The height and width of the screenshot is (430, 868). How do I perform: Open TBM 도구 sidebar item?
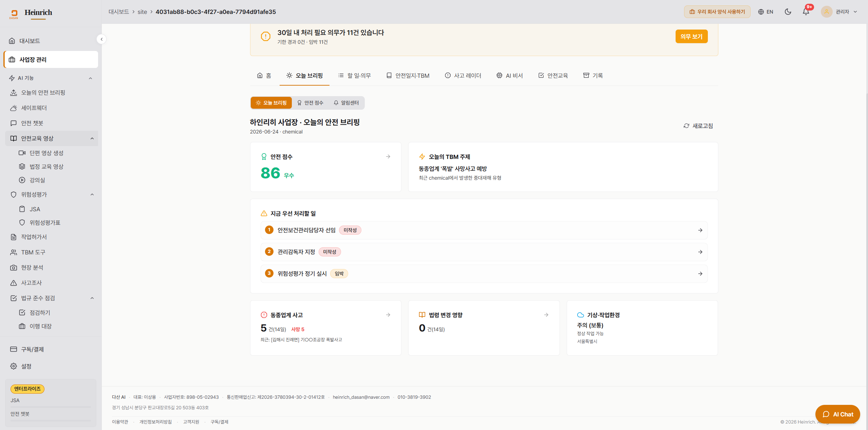tap(51, 252)
